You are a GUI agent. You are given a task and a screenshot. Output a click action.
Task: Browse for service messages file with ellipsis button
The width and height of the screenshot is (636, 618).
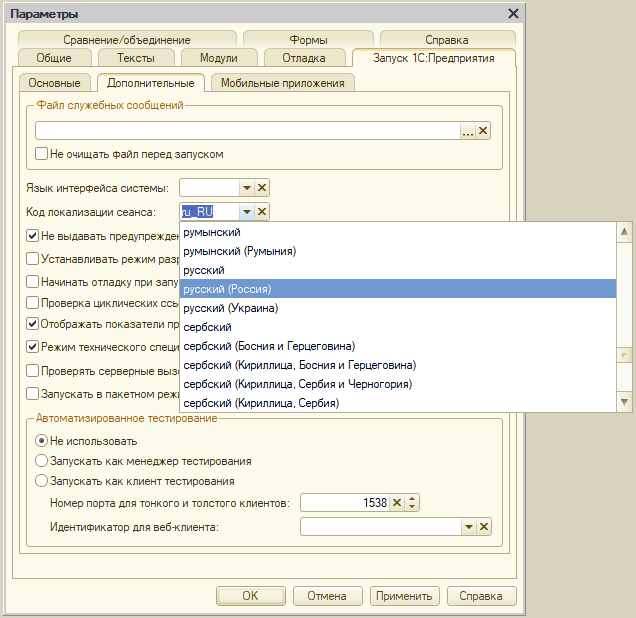tap(468, 131)
